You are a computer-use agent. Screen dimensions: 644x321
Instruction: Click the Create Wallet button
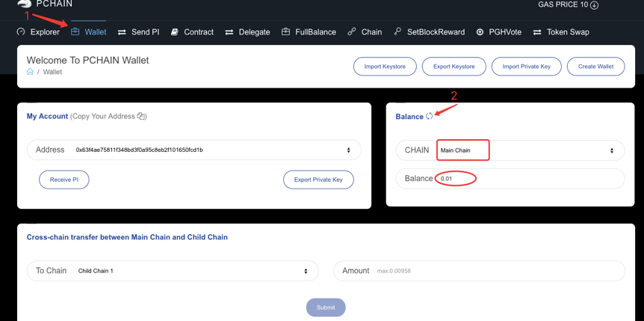tap(596, 67)
